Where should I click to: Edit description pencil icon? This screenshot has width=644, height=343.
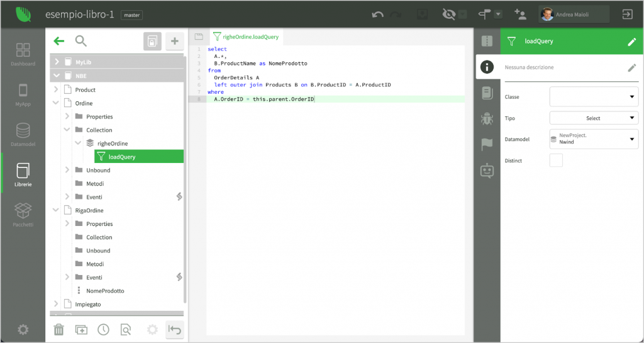pos(631,68)
